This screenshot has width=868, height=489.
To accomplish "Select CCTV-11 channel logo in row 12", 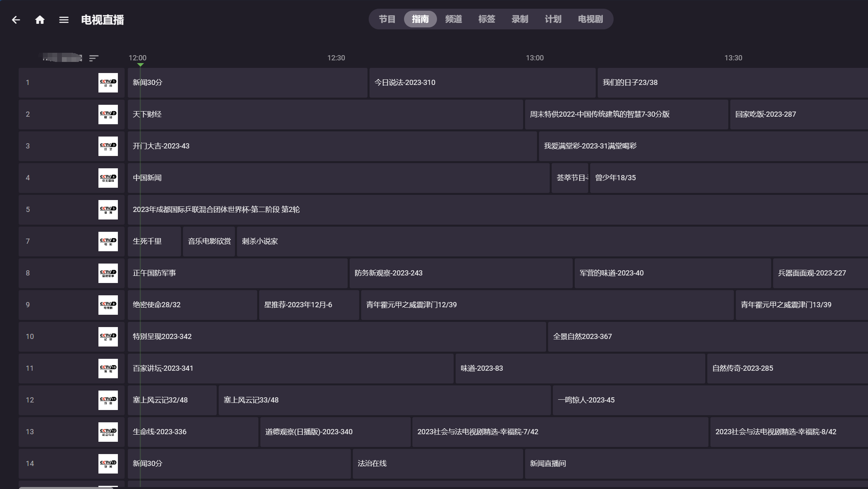I will click(108, 400).
